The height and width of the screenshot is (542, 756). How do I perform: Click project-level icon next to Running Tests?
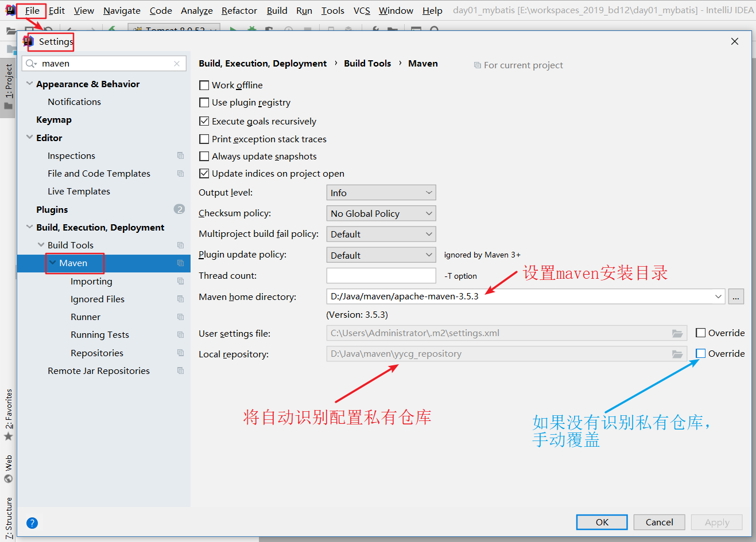pyautogui.click(x=180, y=334)
